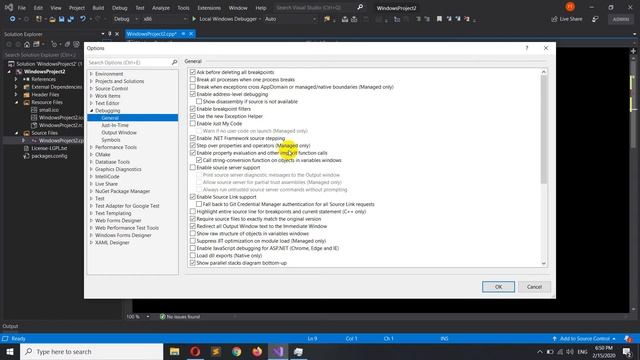Click the feedback icon next to Live Share
This screenshot has width=640, height=360.
click(x=596, y=19)
